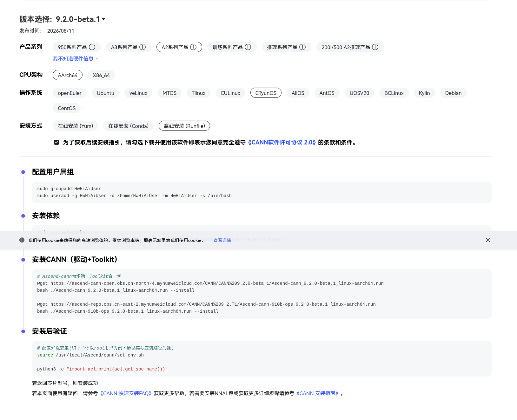517x420 pixels.
Task: Choose X86_64 CPU architecture
Action: pyautogui.click(x=101, y=75)
